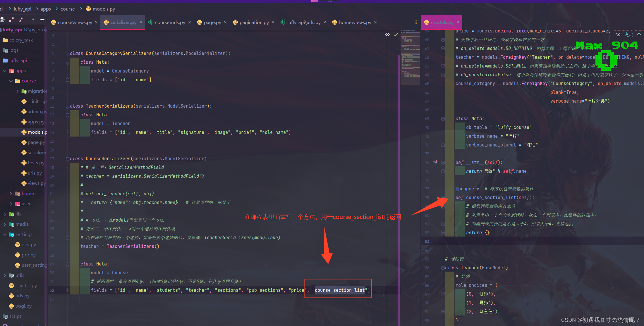Screen dimensions: 644x326
Task: Click the override gutter icon beside __str__
Action: coord(435,162)
